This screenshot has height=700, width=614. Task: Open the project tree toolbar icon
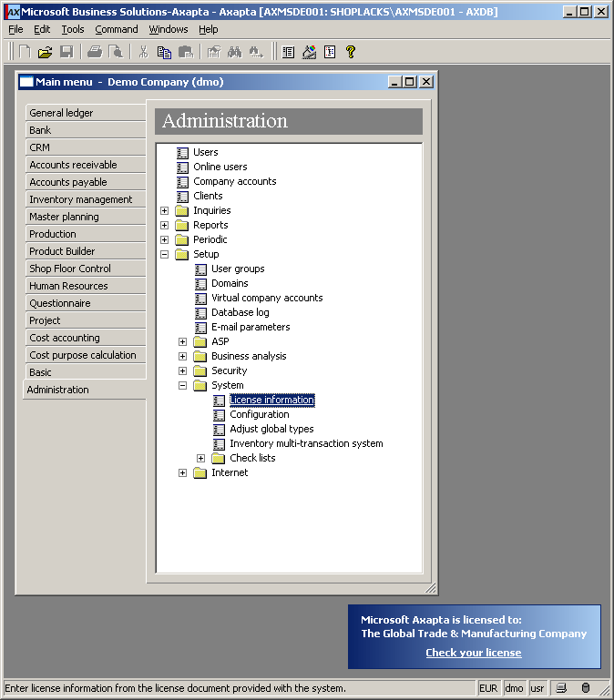[x=330, y=52]
